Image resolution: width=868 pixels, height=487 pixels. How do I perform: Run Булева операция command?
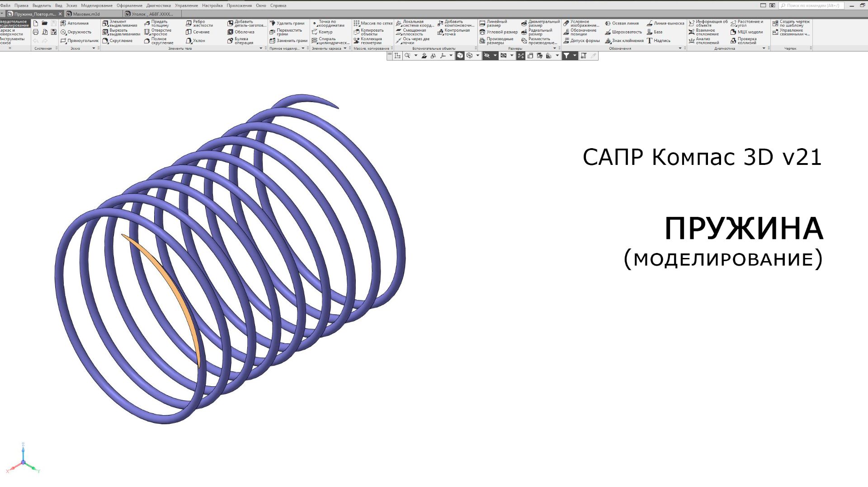click(x=241, y=41)
